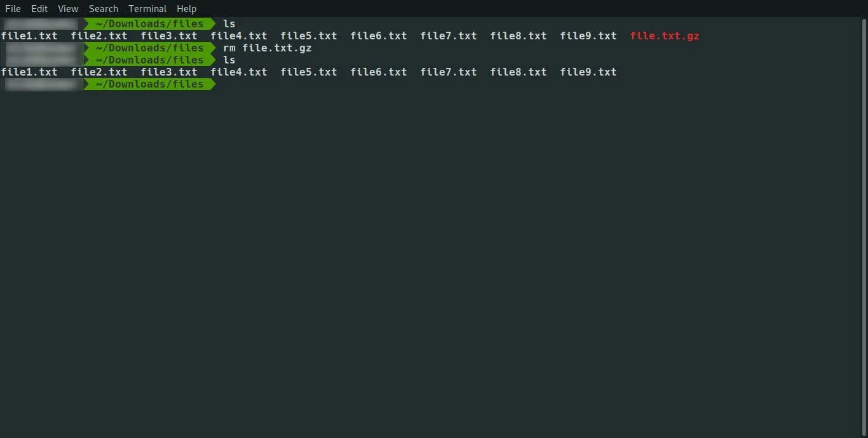Image resolution: width=868 pixels, height=438 pixels.
Task: Open the Help menu
Action: coord(187,8)
